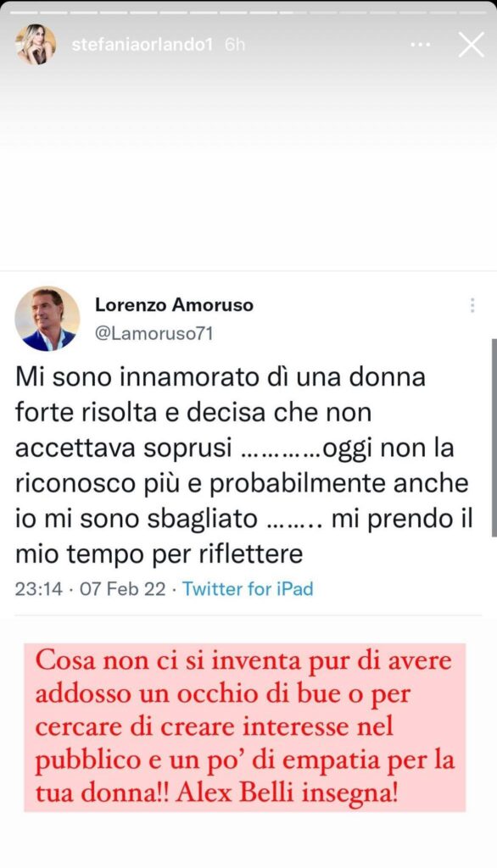Follow the Twitter for iPad source link
This screenshot has height=868, width=497.
[248, 588]
